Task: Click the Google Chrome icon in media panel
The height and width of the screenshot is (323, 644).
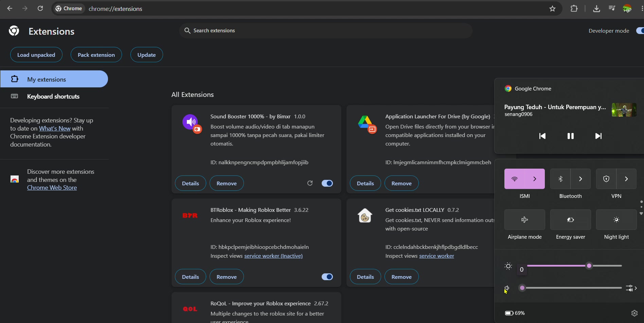Action: [x=508, y=89]
